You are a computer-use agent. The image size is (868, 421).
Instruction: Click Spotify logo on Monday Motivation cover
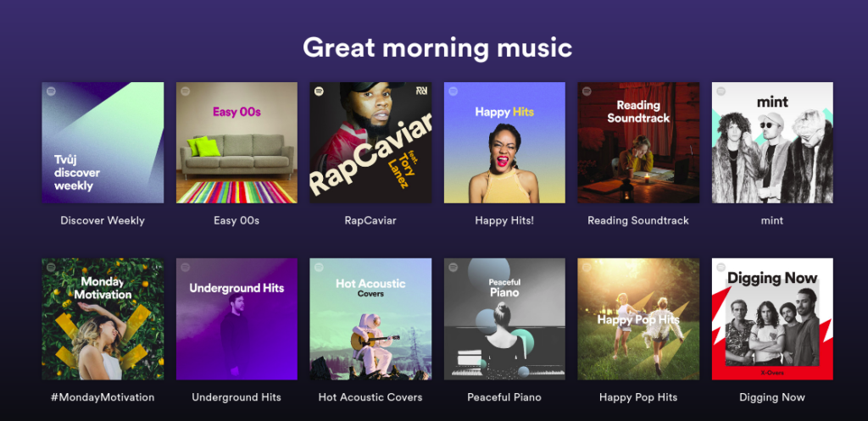pyautogui.click(x=51, y=267)
